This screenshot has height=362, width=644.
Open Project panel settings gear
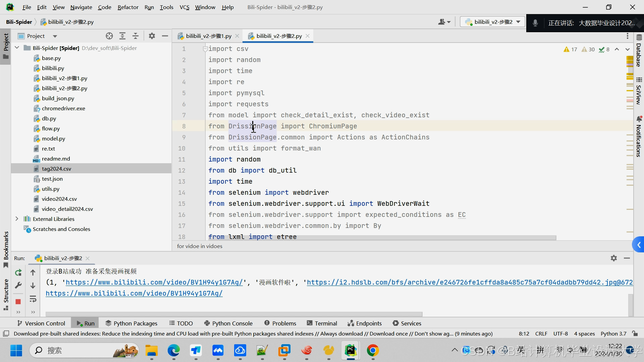(x=152, y=36)
